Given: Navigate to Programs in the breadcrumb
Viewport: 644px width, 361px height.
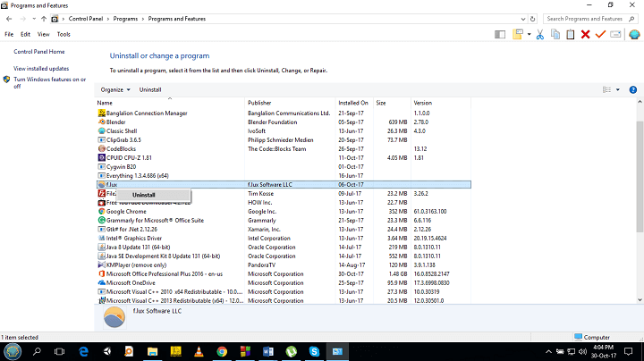Looking at the screenshot, I should tap(125, 19).
